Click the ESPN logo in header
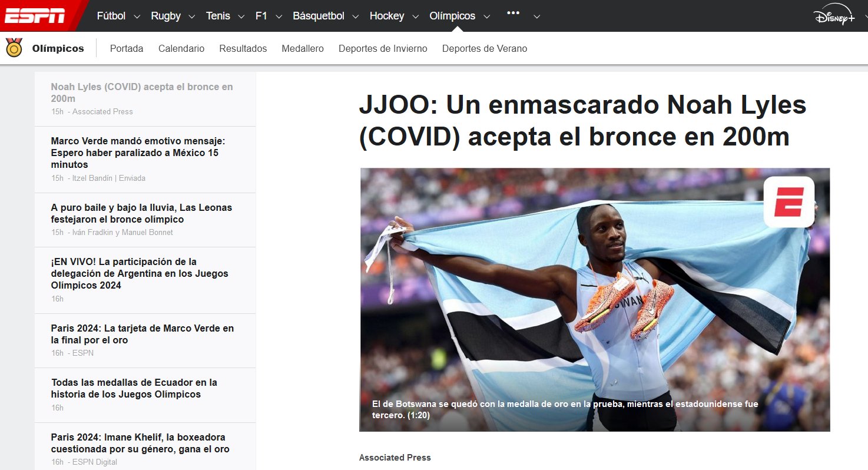Image resolution: width=868 pixels, height=470 pixels. [x=35, y=16]
